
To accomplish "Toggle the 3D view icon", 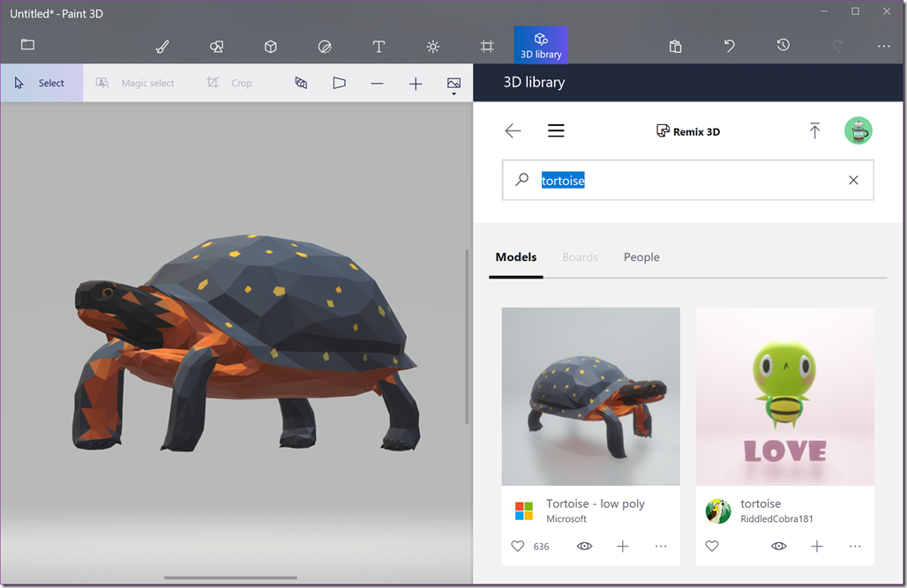I will point(301,83).
